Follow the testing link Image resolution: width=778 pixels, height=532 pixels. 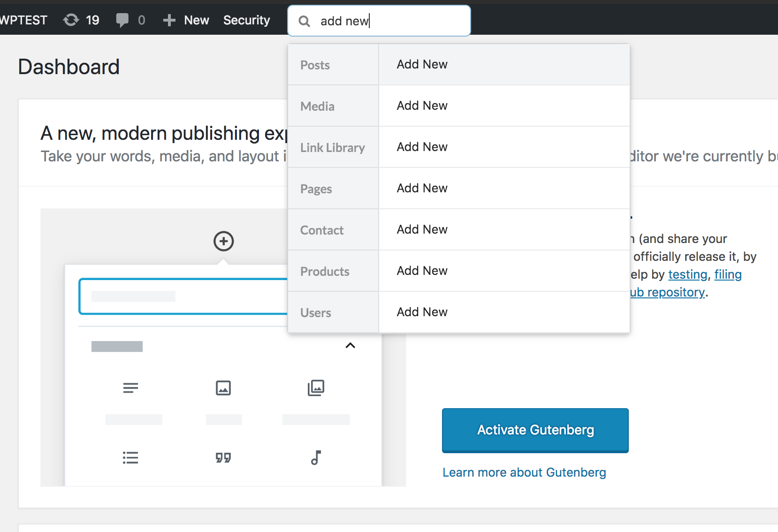pyautogui.click(x=687, y=274)
